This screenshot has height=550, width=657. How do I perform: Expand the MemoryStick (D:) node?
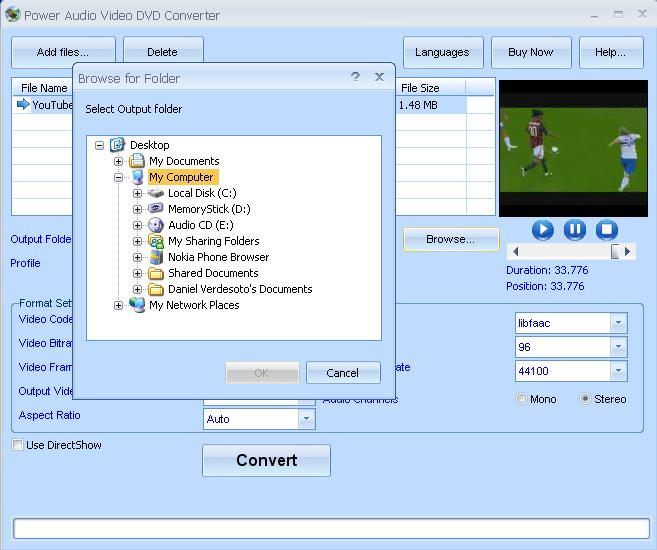[137, 209]
